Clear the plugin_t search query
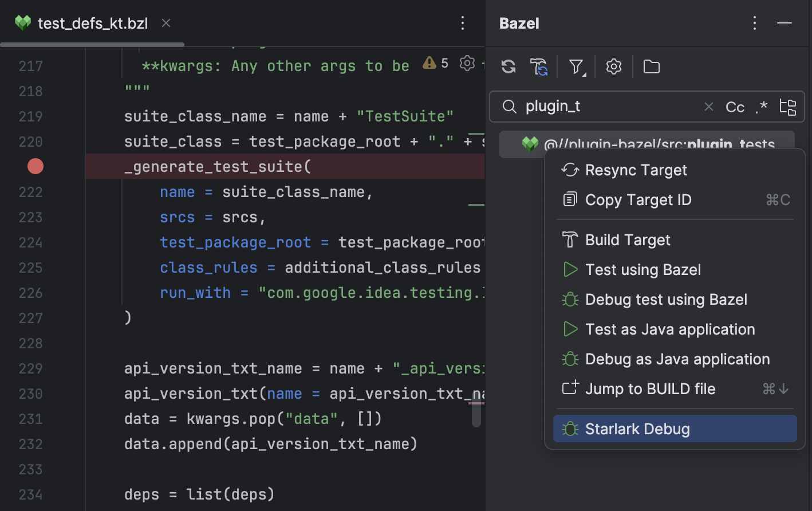The height and width of the screenshot is (511, 812). click(x=709, y=107)
